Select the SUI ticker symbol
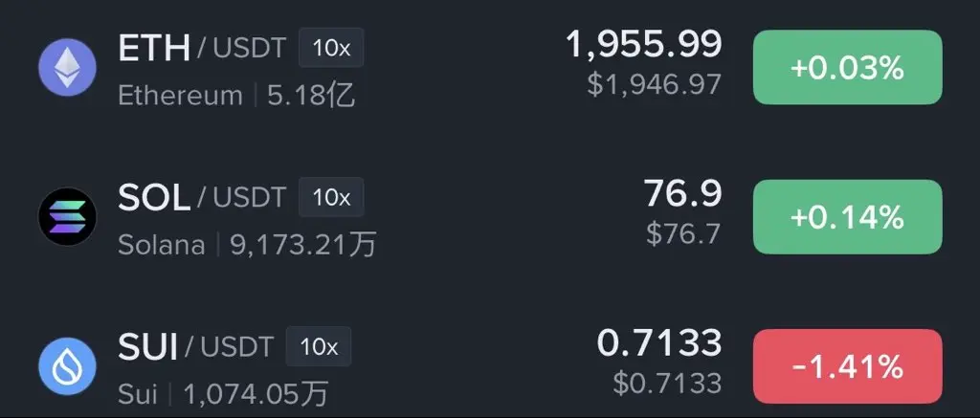The image size is (980, 418). [x=147, y=347]
